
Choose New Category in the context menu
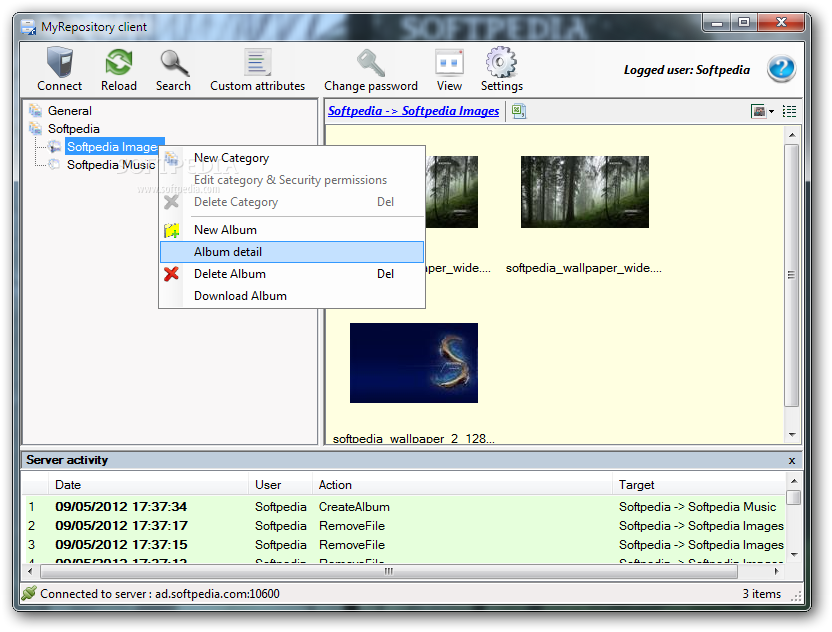coord(292,158)
